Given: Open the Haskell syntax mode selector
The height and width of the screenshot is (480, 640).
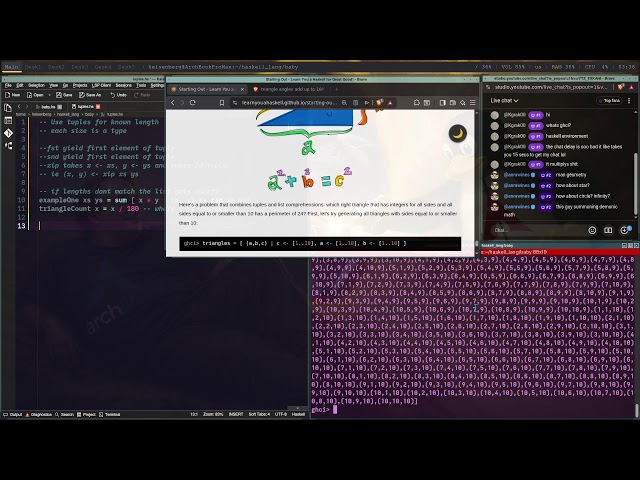Looking at the screenshot, I should click(298, 414).
